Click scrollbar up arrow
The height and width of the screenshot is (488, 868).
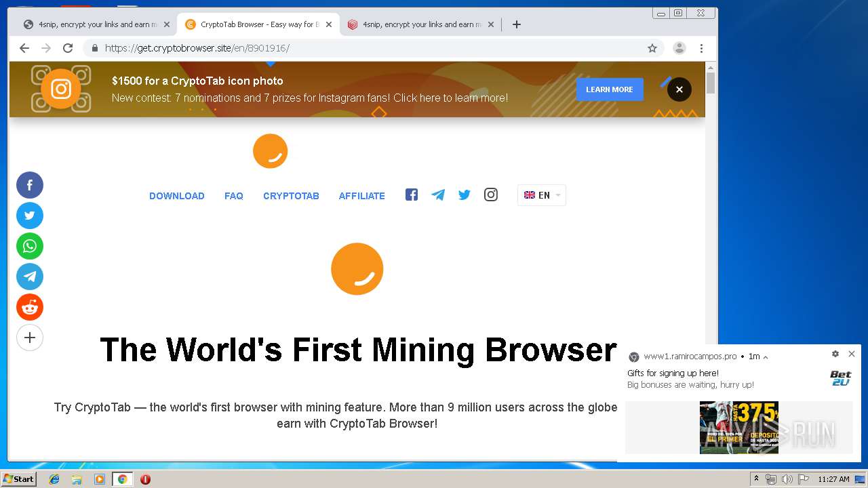pos(711,68)
